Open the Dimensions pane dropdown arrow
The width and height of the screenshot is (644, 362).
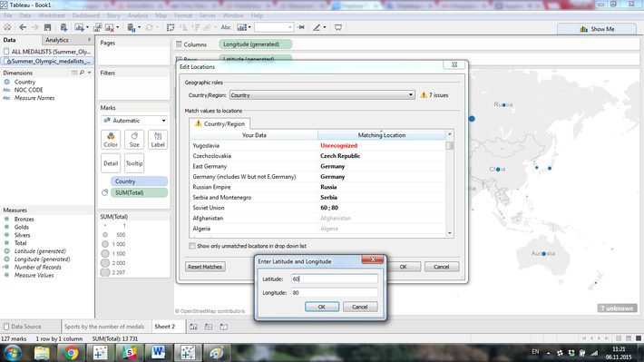click(x=90, y=73)
